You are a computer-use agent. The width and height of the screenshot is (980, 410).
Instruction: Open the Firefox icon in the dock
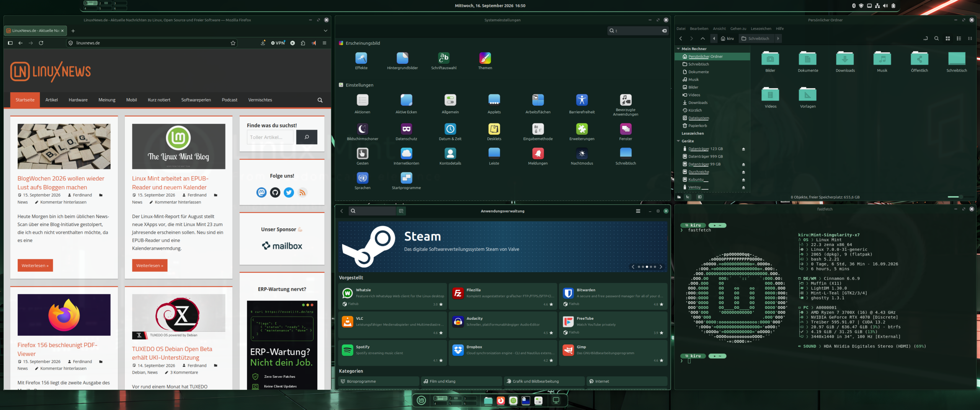501,400
